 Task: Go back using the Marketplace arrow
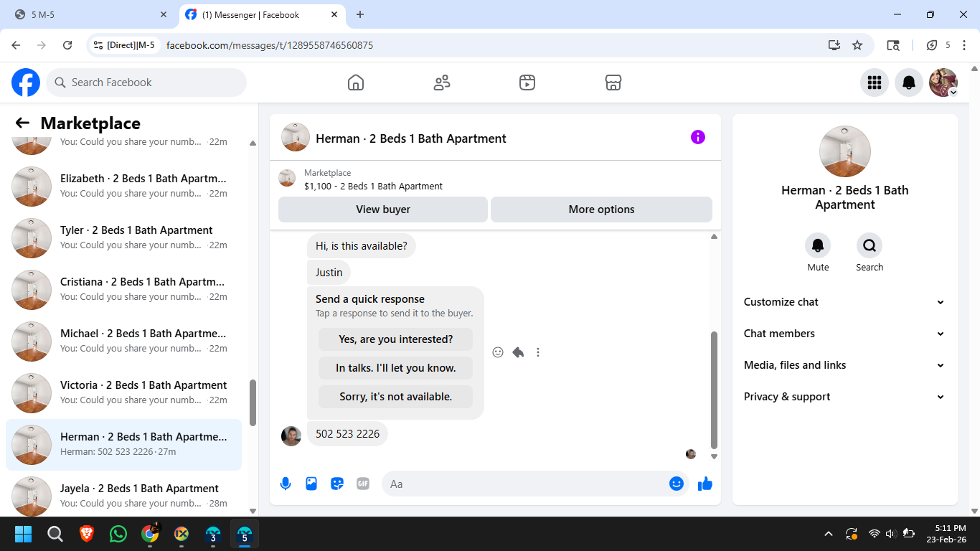pyautogui.click(x=22, y=123)
